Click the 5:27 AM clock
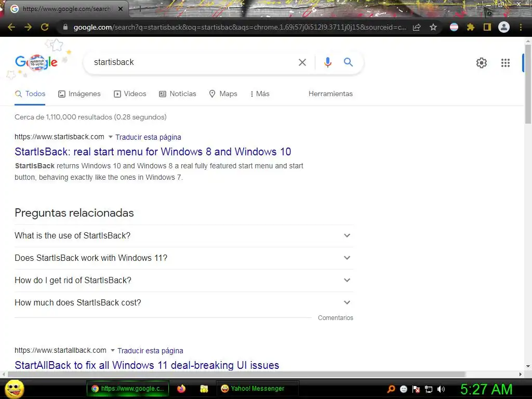Image resolution: width=532 pixels, height=399 pixels. click(486, 389)
